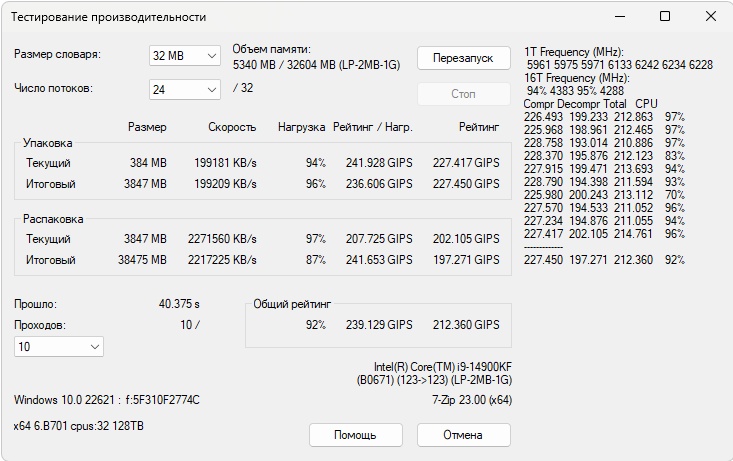The width and height of the screenshot is (733, 461).
Task: Open help with the Помощь button
Action: pyautogui.click(x=355, y=435)
